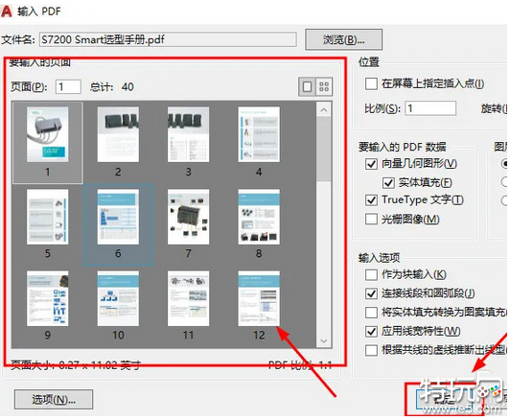510x420 pixels.
Task: Toggle vector geometry (向量几何图形) checkbox
Action: point(371,164)
